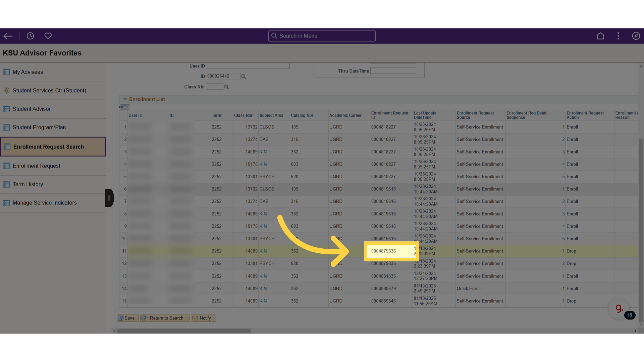Click the Enrollment Request Action column header

click(x=585, y=115)
